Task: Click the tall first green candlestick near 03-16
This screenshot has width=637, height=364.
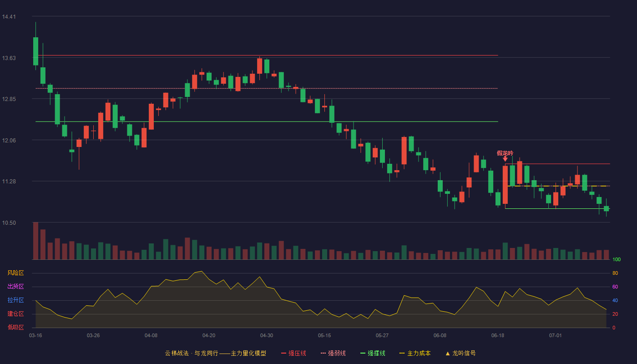Action: 35,51
